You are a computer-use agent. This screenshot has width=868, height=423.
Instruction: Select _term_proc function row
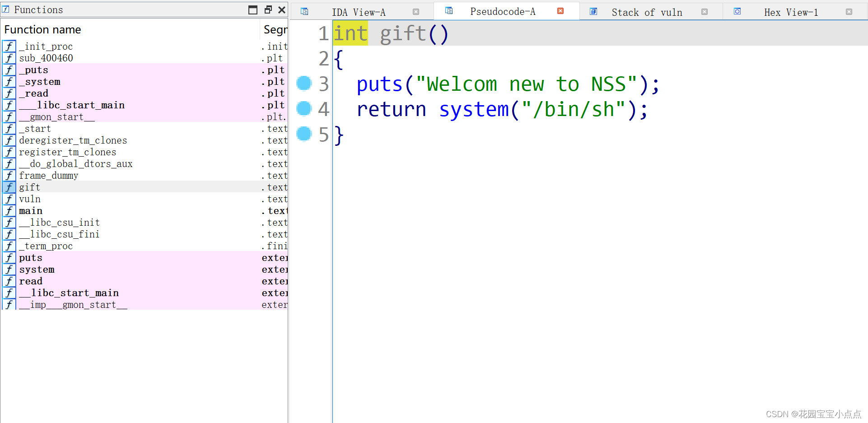coord(144,246)
